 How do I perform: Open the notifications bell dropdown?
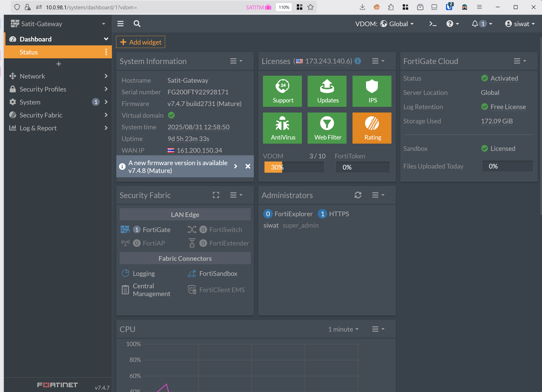coord(482,24)
